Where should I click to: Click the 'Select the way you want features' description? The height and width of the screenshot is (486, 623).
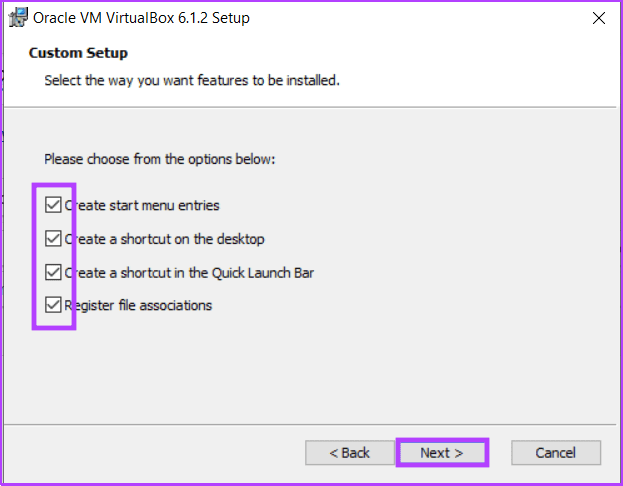click(x=192, y=80)
